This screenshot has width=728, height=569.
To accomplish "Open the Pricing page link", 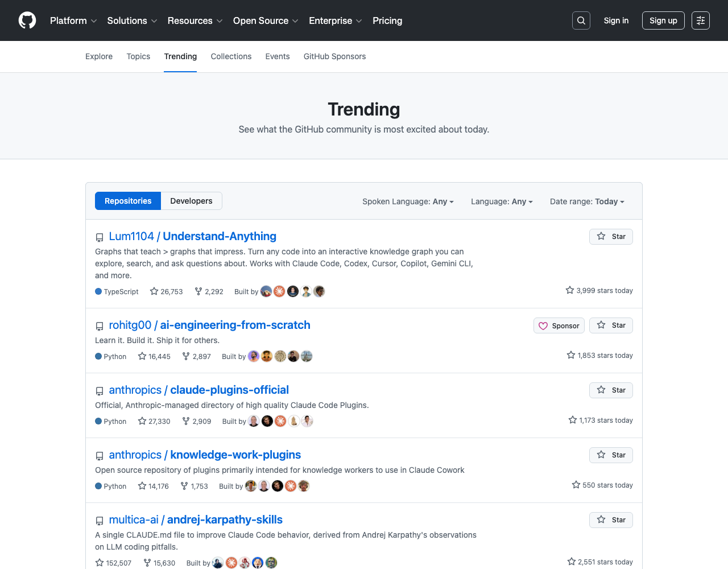I will click(387, 20).
